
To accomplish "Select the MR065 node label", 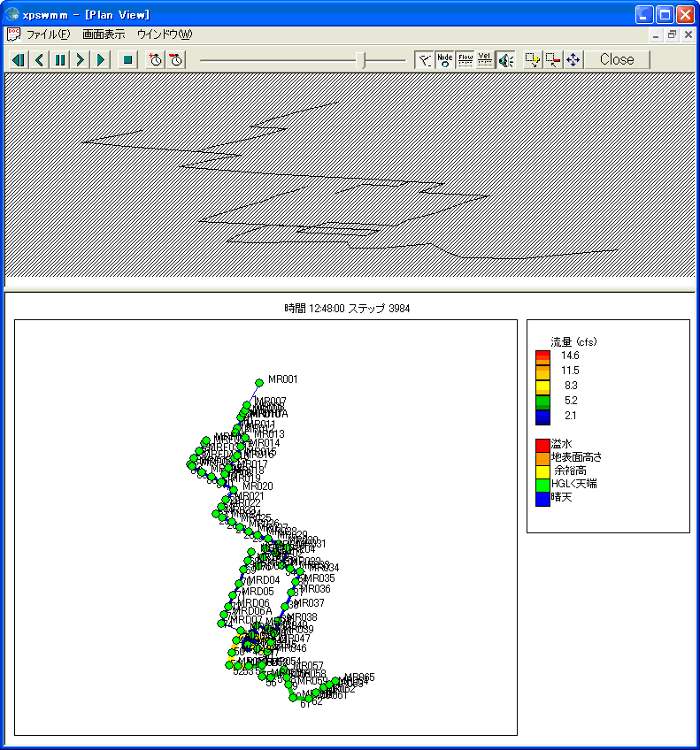I will pyautogui.click(x=359, y=677).
